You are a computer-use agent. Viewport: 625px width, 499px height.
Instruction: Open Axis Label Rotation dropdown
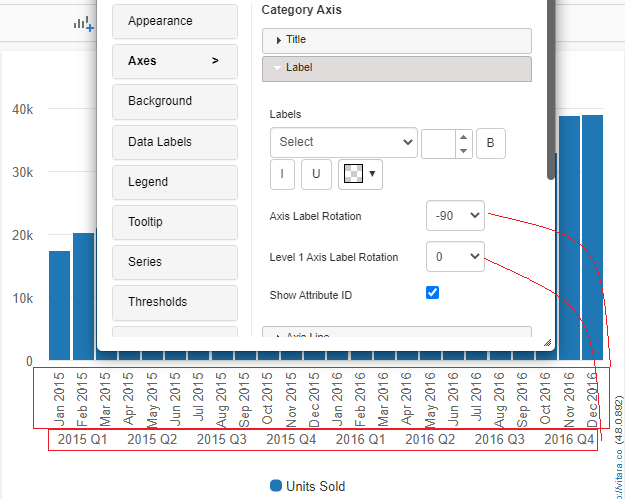click(x=455, y=216)
